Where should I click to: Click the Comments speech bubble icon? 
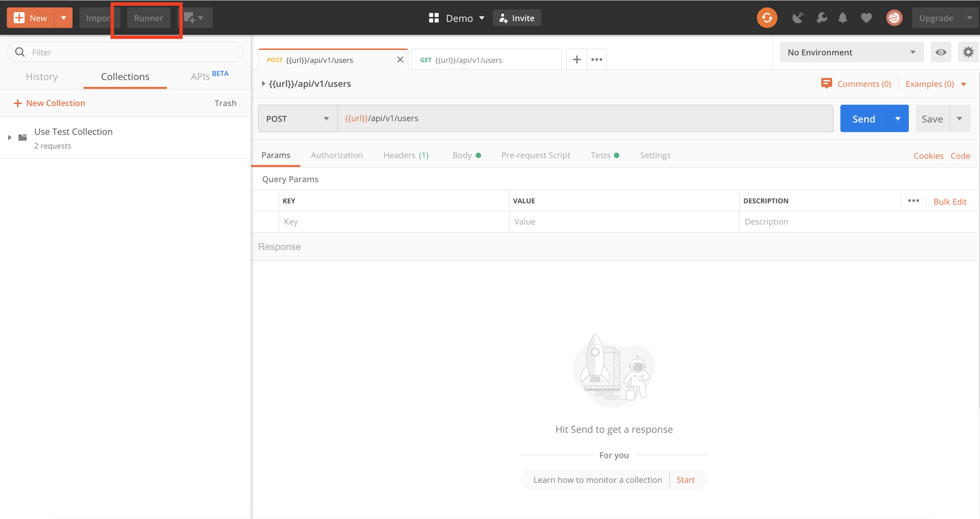826,84
